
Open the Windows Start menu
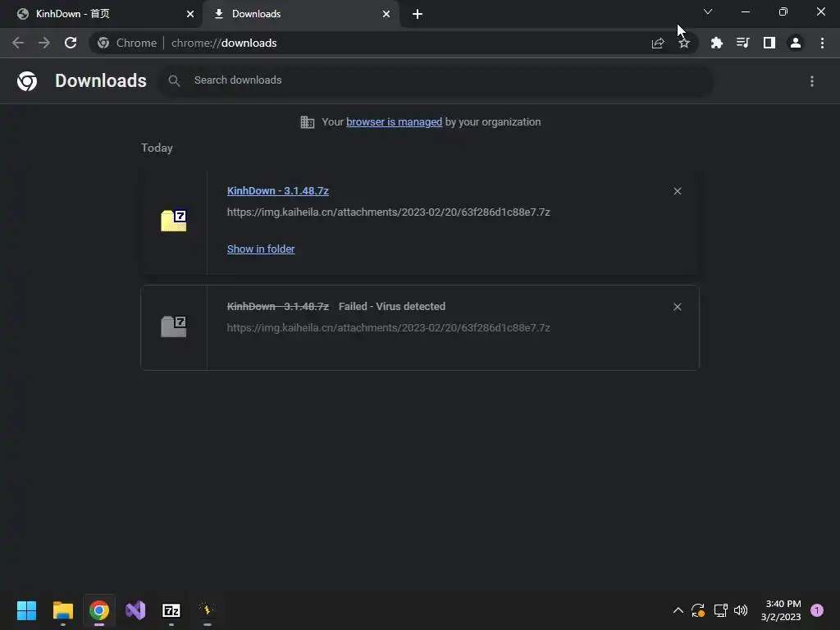[x=27, y=610]
